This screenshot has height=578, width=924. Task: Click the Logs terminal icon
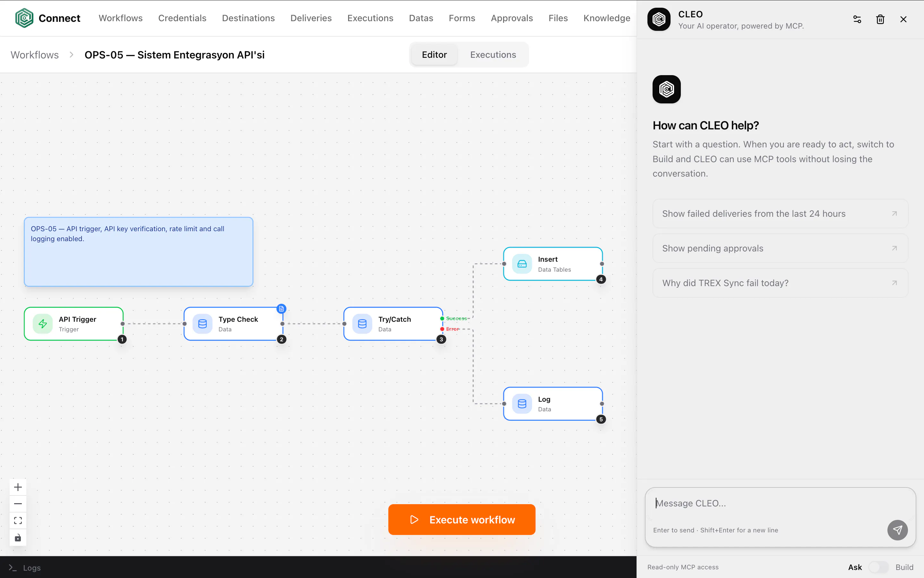[x=13, y=568]
